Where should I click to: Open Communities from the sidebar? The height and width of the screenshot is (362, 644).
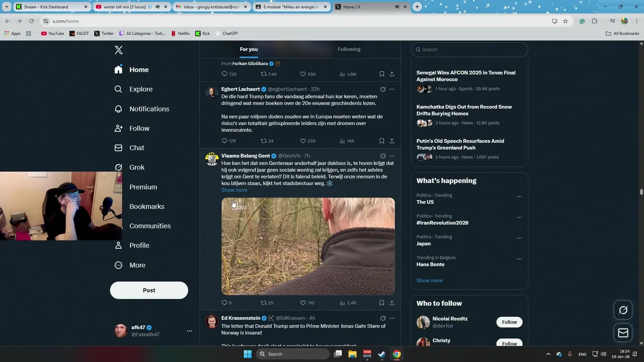point(150,226)
